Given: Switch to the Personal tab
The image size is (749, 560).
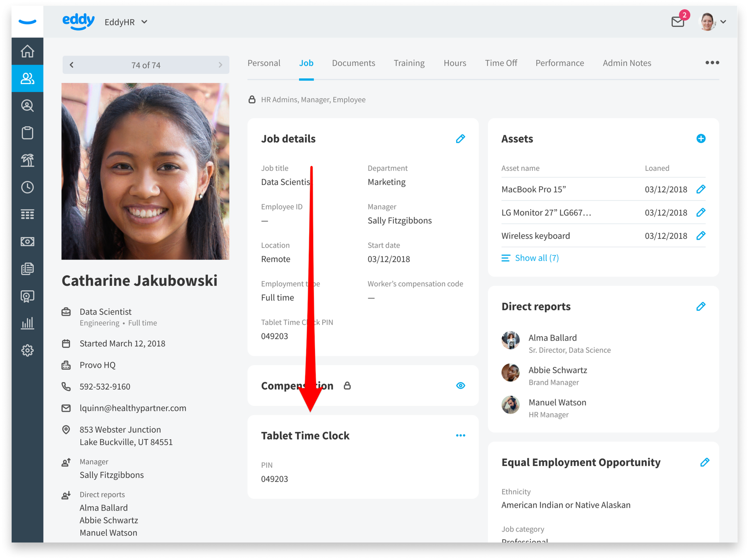Looking at the screenshot, I should 264,63.
